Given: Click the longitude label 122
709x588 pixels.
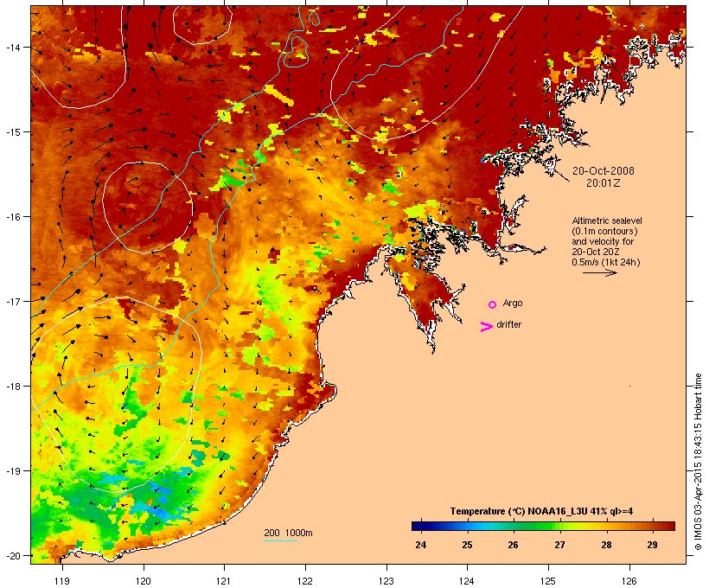Looking at the screenshot, I should [305, 581].
